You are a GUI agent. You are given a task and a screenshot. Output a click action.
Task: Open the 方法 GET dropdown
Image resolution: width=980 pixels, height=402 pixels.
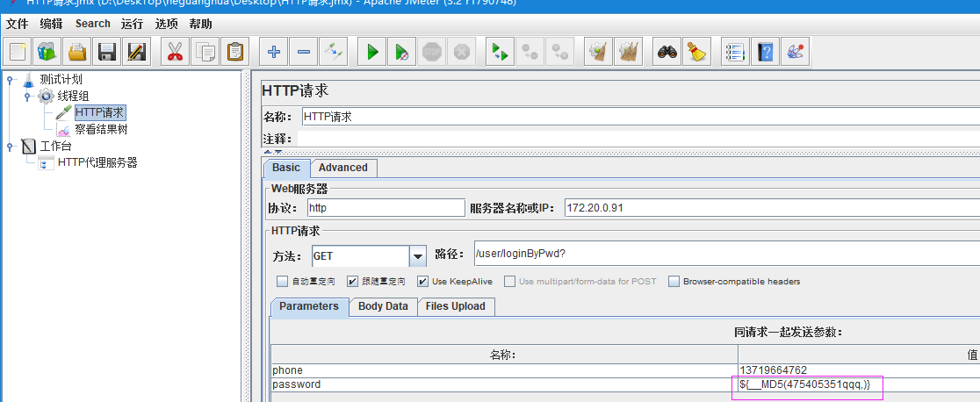click(417, 255)
